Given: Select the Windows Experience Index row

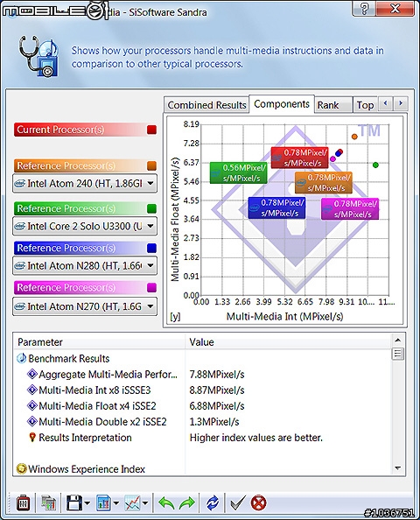Looking at the screenshot, I should tap(202, 469).
